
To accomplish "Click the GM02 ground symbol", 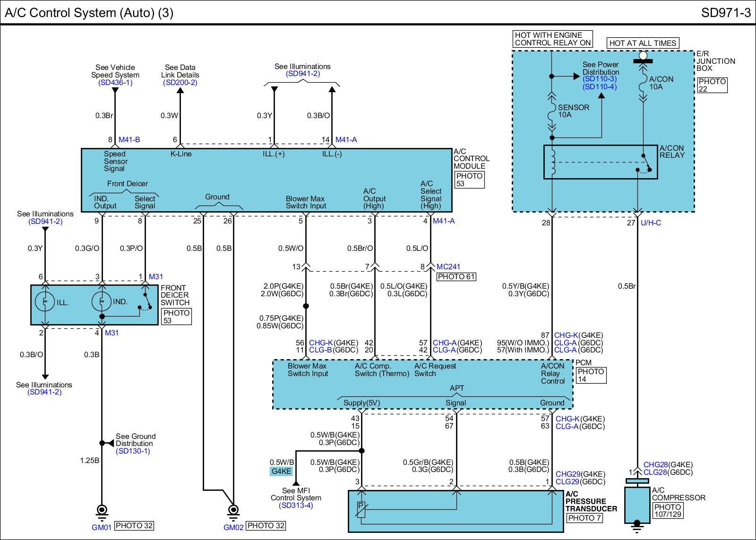I will [x=233, y=512].
